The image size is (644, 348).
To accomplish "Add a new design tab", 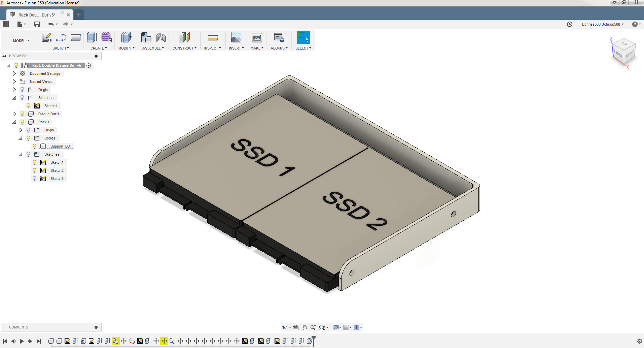I will pyautogui.click(x=79, y=15).
